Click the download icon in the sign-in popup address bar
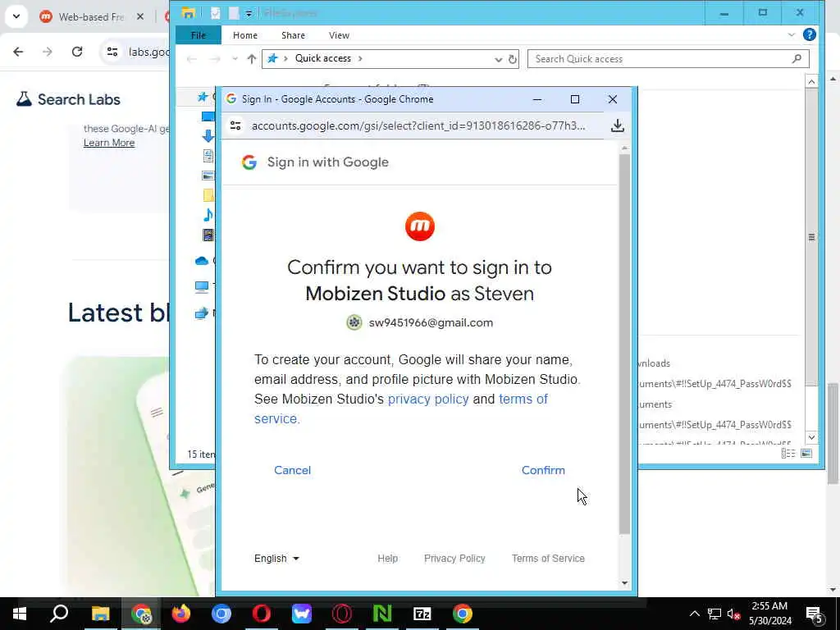Image resolution: width=840 pixels, height=630 pixels. tap(617, 126)
